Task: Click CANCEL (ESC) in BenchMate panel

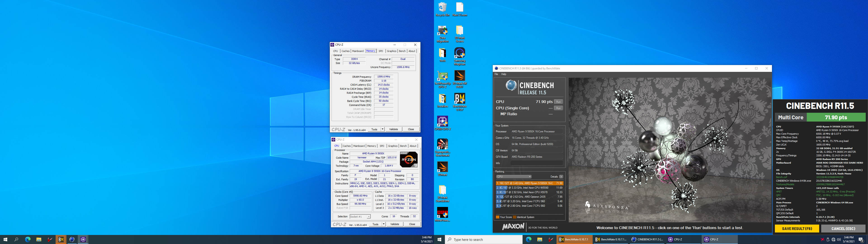Action: [x=843, y=228]
